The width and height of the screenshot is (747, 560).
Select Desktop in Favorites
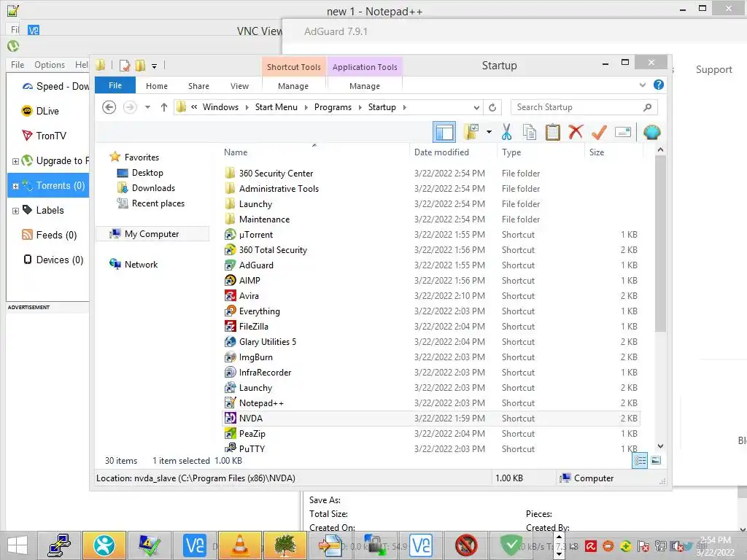(147, 173)
